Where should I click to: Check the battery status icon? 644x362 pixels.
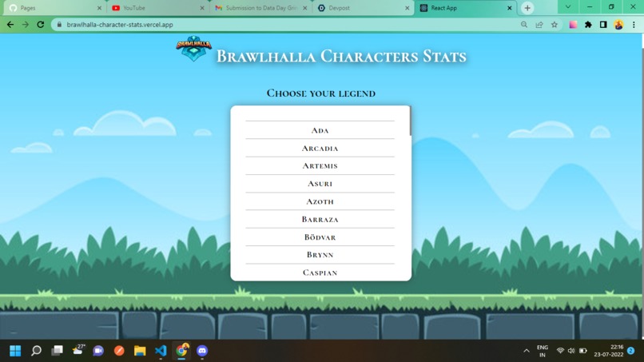(x=582, y=351)
